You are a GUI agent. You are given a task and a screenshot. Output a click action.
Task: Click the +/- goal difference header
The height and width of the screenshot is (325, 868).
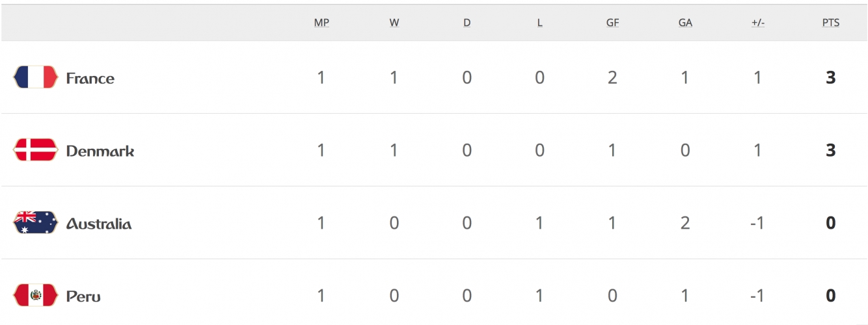click(758, 23)
